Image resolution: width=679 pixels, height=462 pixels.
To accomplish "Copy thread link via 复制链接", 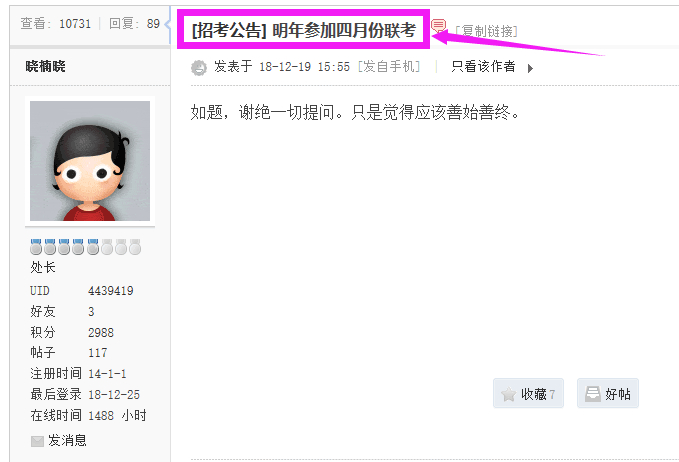I will [486, 31].
